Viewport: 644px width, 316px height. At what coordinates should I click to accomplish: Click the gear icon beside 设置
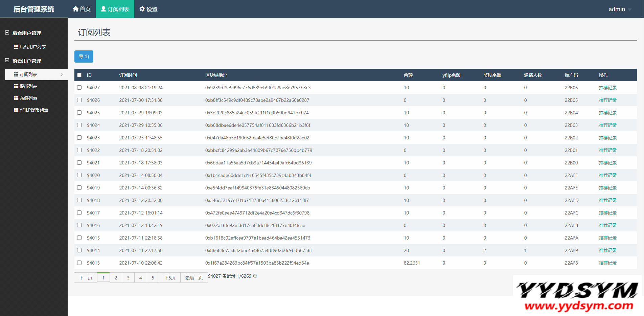[x=142, y=9]
